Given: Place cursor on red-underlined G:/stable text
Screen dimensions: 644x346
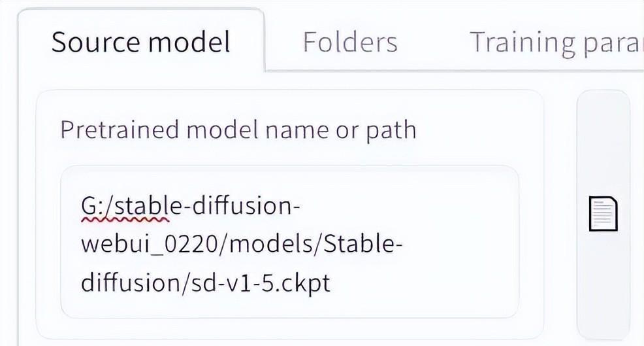Looking at the screenshot, I should 125,206.
